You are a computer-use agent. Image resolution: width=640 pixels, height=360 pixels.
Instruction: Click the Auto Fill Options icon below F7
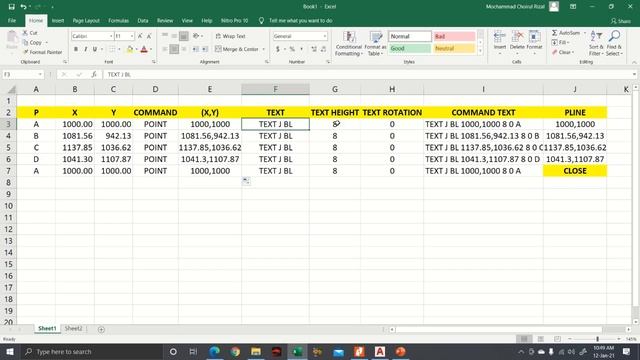pos(246,181)
